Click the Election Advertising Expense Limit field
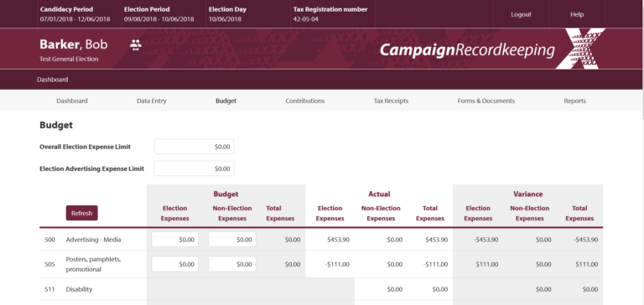The width and height of the screenshot is (644, 305). 195,168
